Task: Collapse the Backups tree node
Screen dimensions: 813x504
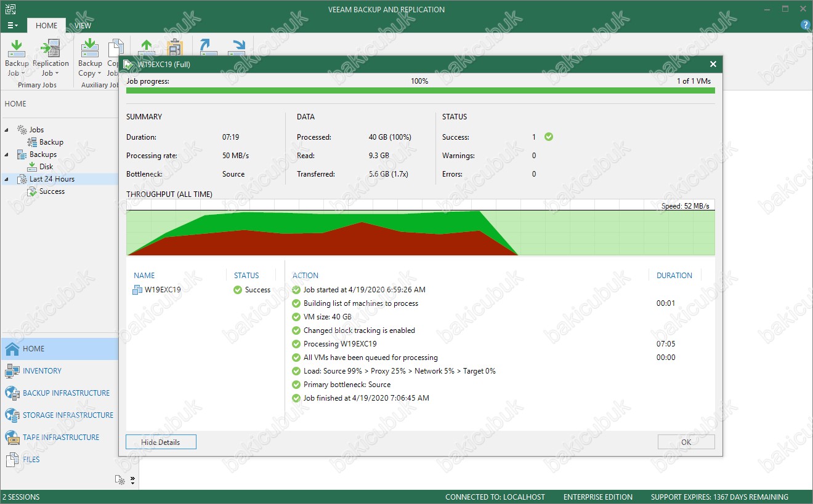Action: 7,154
